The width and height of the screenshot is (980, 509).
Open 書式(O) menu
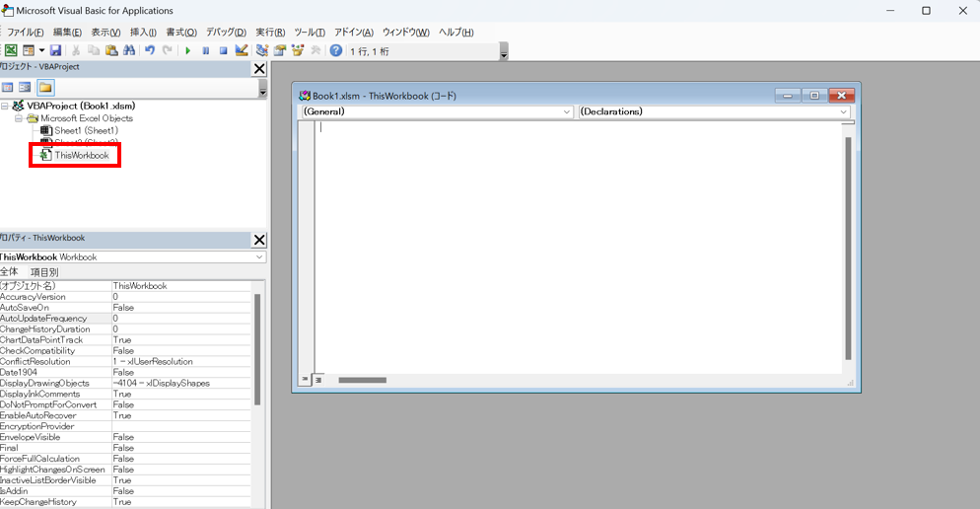(x=181, y=32)
